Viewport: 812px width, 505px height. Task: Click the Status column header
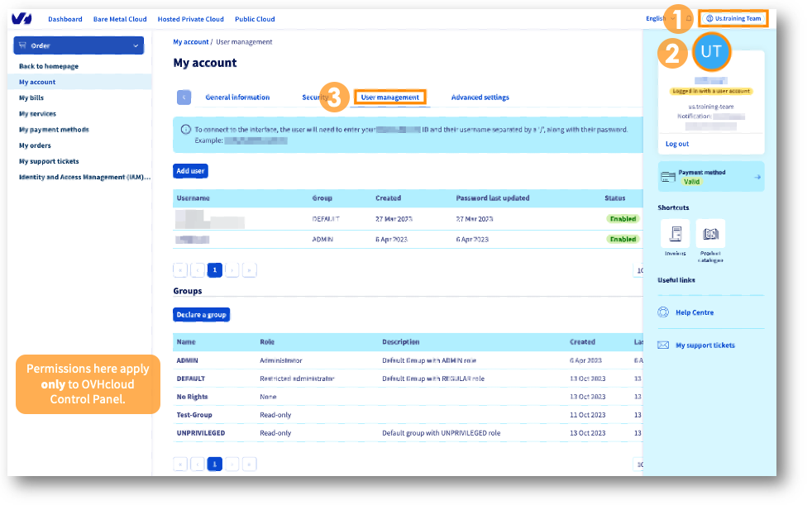pos(614,198)
